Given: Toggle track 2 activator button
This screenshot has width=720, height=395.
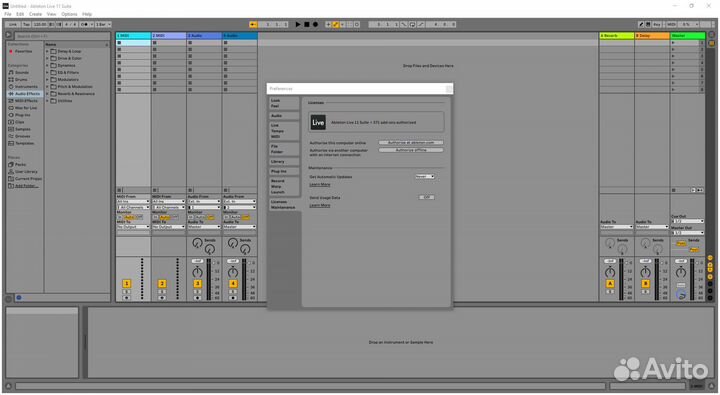Looking at the screenshot, I should pyautogui.click(x=162, y=283).
